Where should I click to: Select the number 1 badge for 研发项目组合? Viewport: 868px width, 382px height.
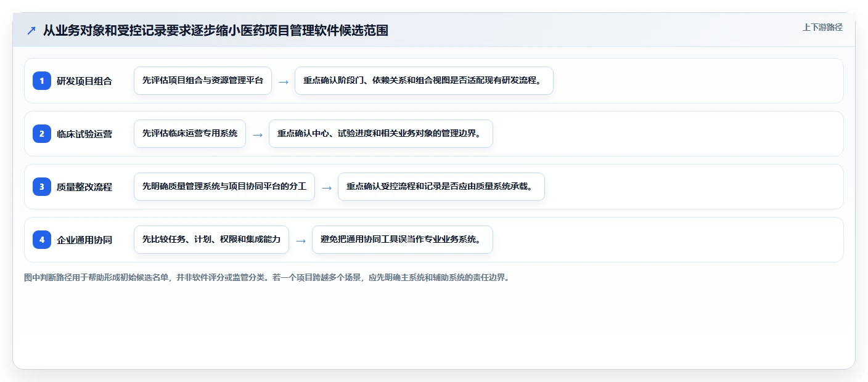pyautogui.click(x=42, y=81)
